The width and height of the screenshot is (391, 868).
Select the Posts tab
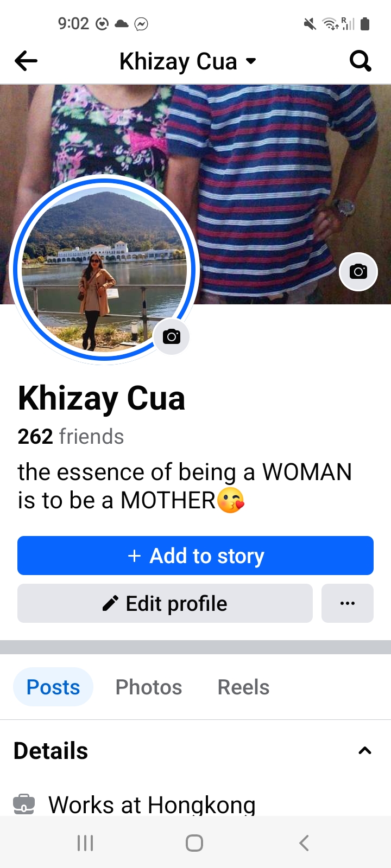pos(53,687)
